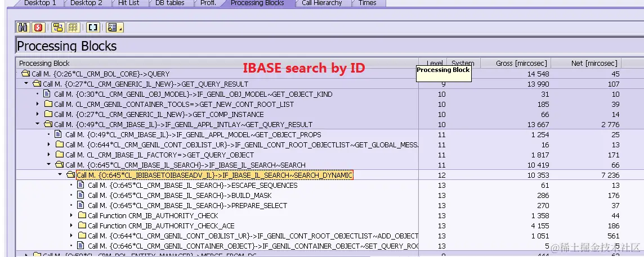Click the Net [mircosec] column header
The width and height of the screenshot is (644, 257).
585,63
